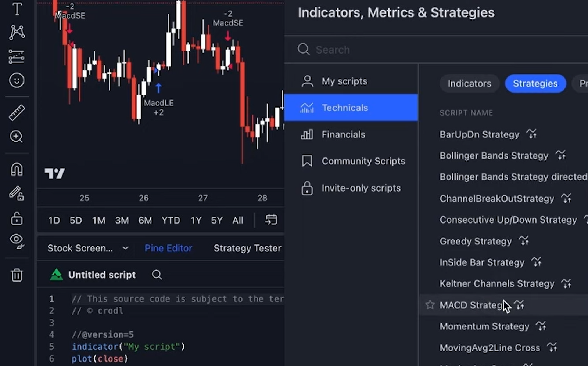The width and height of the screenshot is (588, 366).
Task: Open the emoji stickers tool
Action: coord(17,80)
